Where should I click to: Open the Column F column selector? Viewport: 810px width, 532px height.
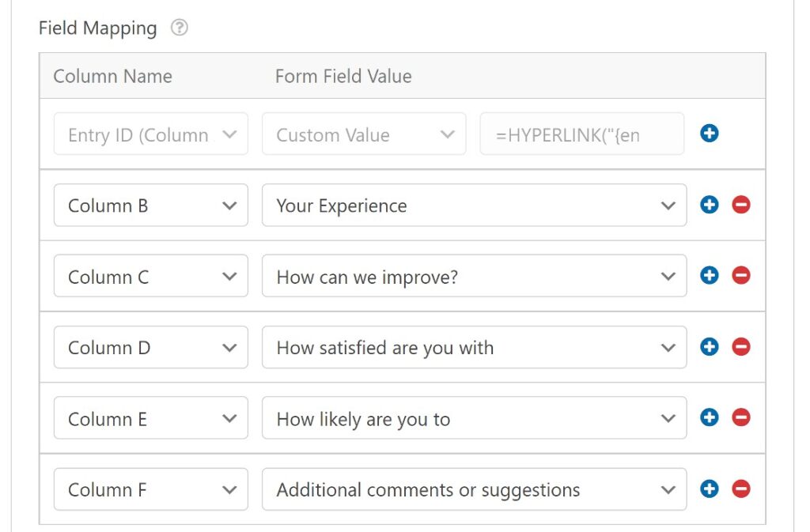150,489
